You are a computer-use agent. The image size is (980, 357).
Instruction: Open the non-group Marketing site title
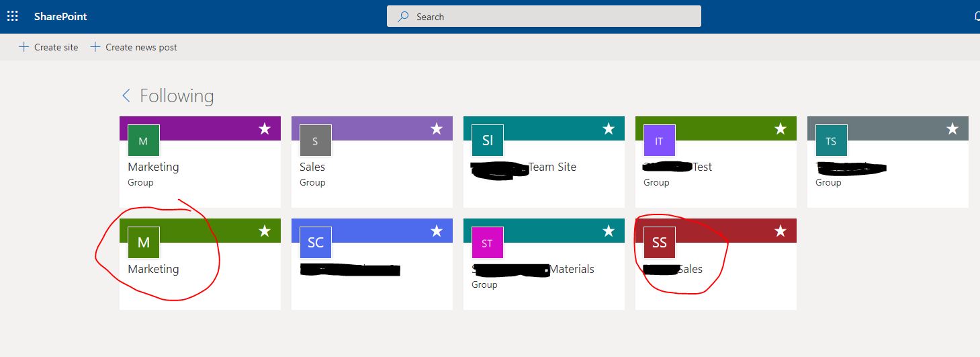(153, 269)
